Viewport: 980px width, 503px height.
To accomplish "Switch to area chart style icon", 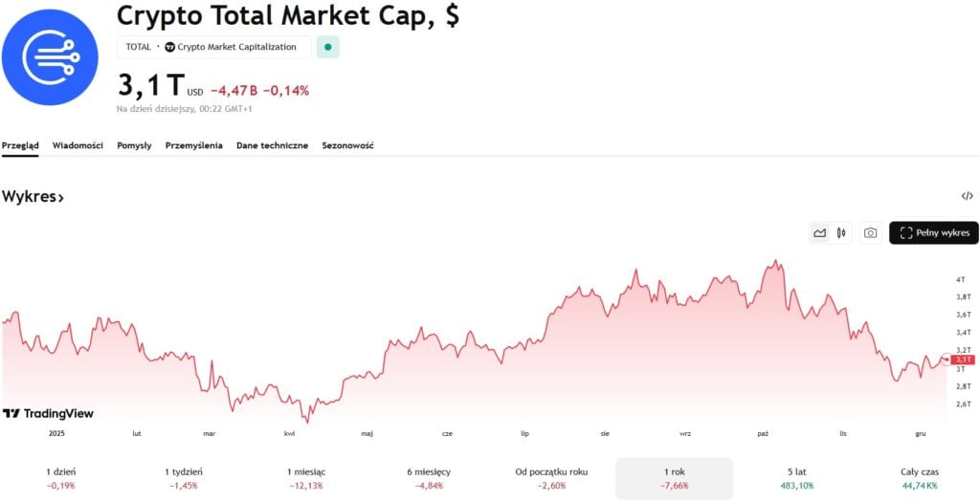I will 819,232.
